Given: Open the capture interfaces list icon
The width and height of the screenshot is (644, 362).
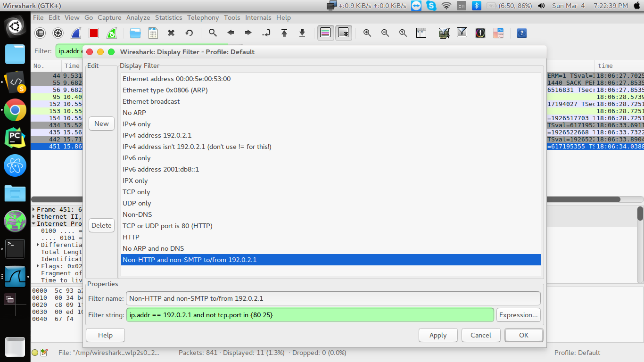Looking at the screenshot, I should (40, 33).
